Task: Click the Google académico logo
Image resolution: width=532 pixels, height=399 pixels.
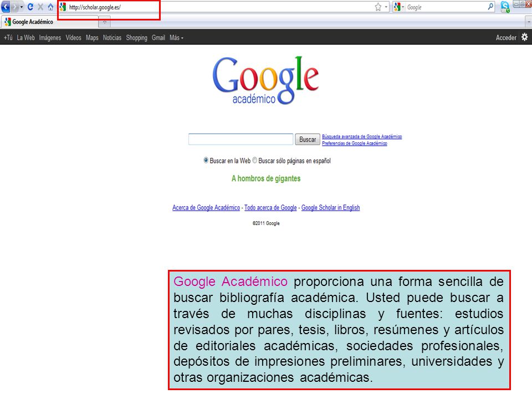Action: coord(265,80)
